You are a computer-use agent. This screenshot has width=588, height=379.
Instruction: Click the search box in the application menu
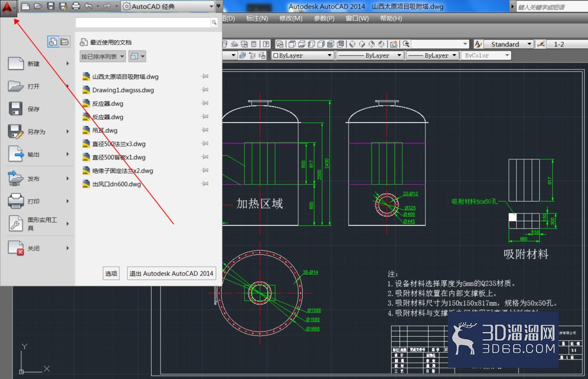point(143,22)
